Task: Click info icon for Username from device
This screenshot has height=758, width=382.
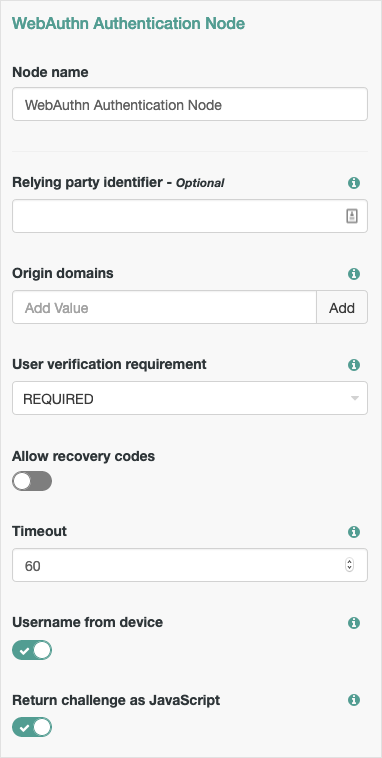Action: click(354, 623)
